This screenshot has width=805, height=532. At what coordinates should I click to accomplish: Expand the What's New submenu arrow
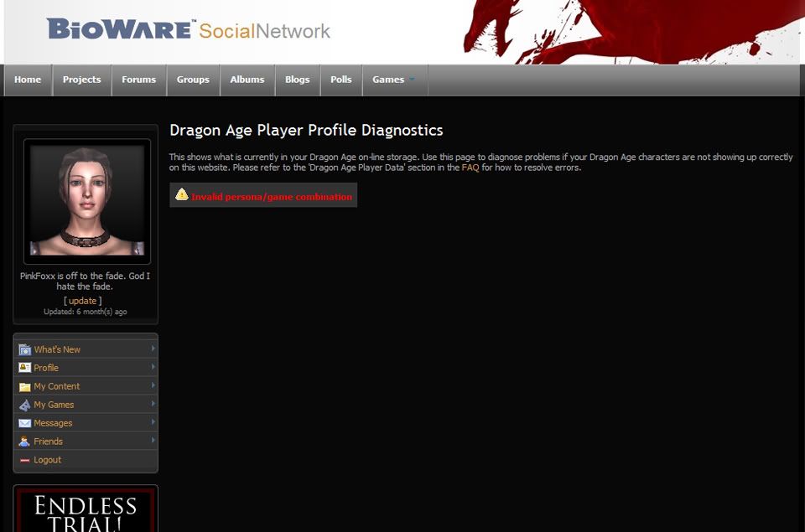[x=153, y=349]
